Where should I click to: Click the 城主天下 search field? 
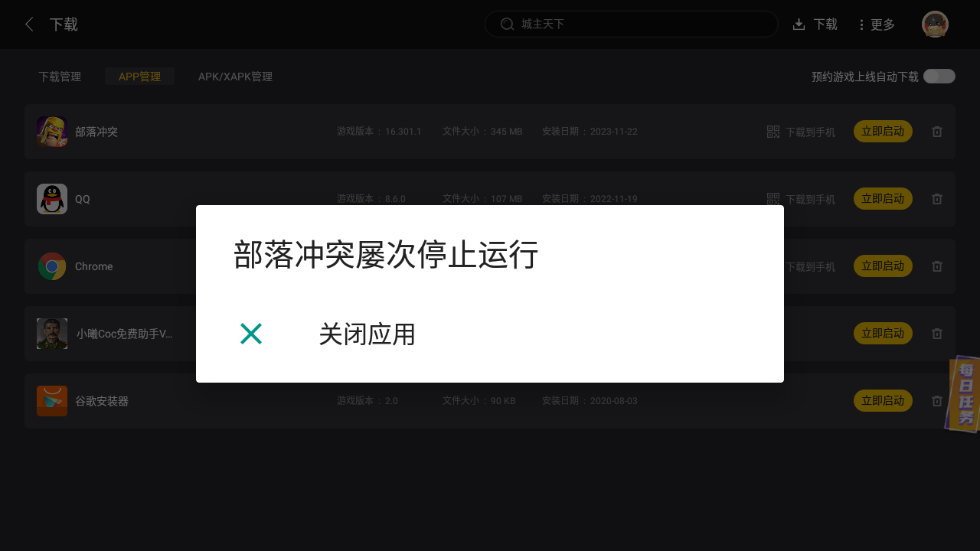[632, 24]
